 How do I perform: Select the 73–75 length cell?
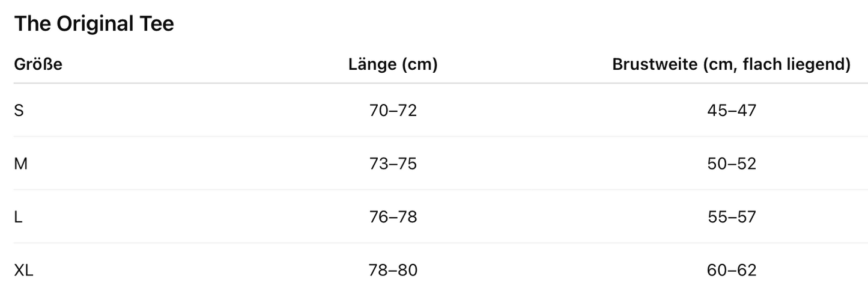(393, 164)
